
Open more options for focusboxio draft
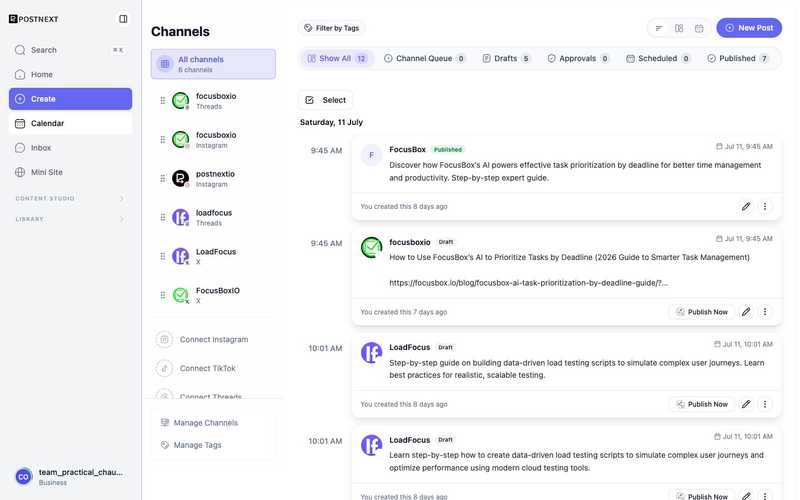[x=765, y=312]
